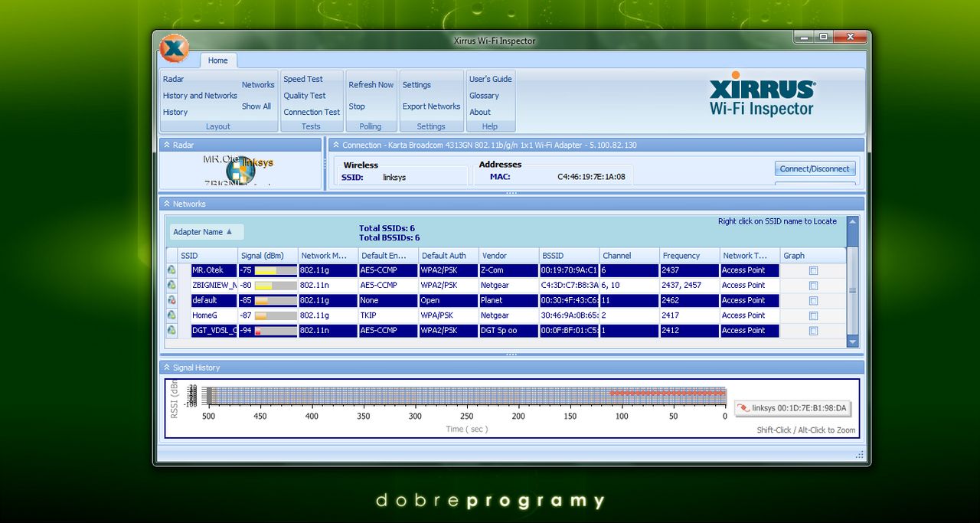Stop polling
The height and width of the screenshot is (523, 980).
[357, 106]
